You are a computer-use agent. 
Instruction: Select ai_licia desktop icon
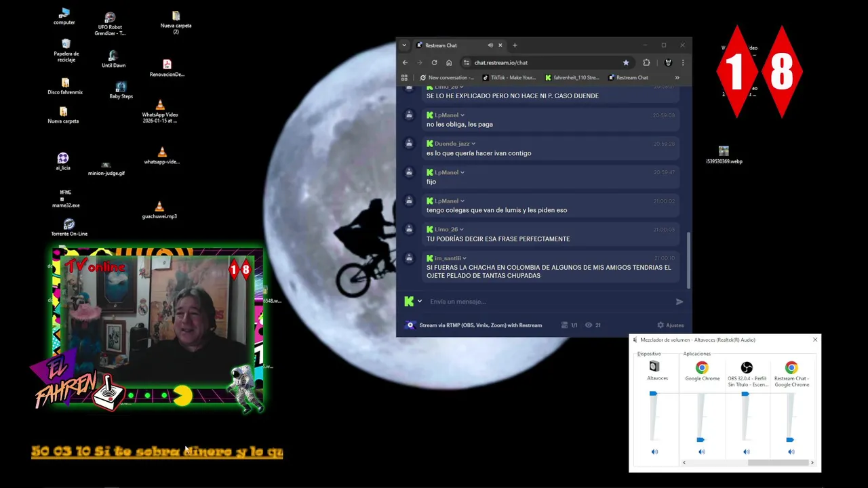point(63,161)
